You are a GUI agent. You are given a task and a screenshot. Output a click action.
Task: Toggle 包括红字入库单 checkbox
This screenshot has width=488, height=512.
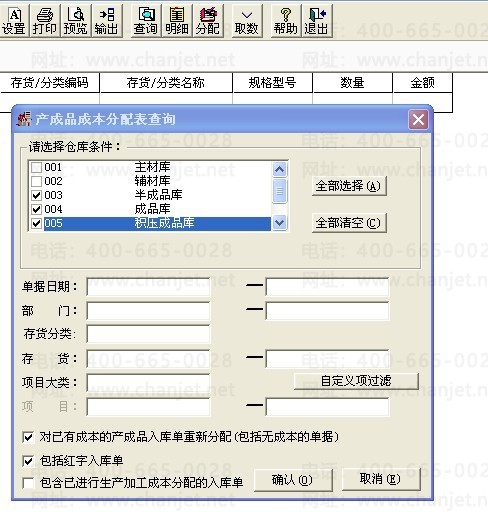(28, 461)
